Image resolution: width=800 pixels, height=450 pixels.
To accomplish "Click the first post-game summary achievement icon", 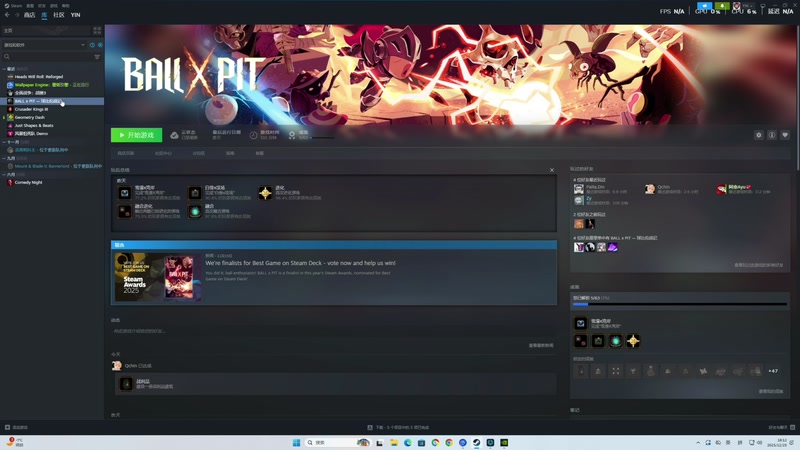I will tap(124, 193).
